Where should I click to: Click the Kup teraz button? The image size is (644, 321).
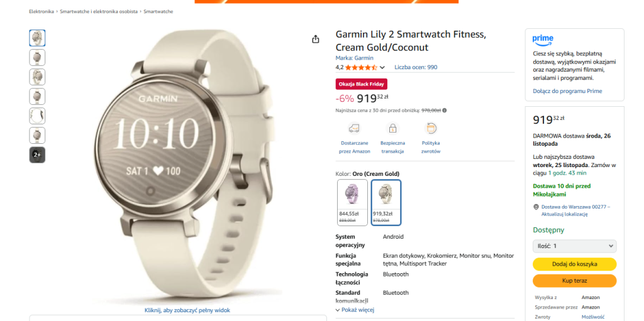coord(574,281)
